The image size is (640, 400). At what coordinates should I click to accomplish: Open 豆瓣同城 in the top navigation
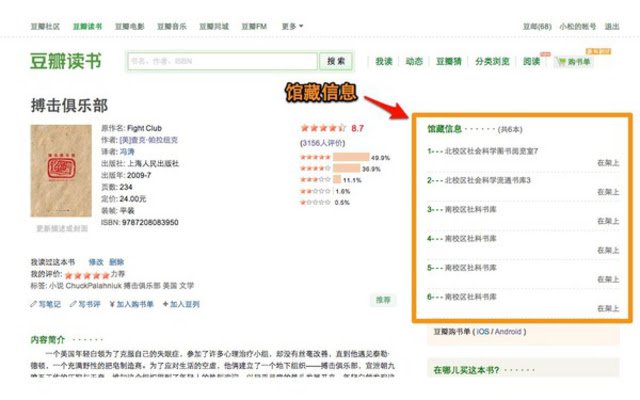(x=214, y=27)
